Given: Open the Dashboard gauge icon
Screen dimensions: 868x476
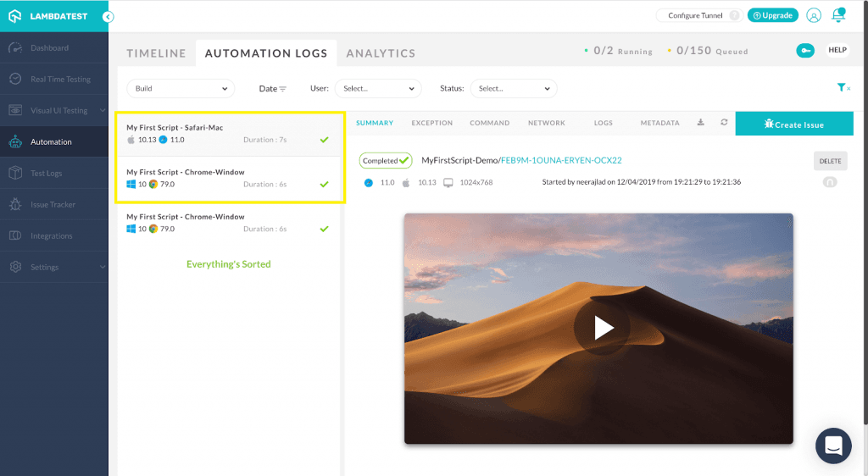Looking at the screenshot, I should point(14,47).
